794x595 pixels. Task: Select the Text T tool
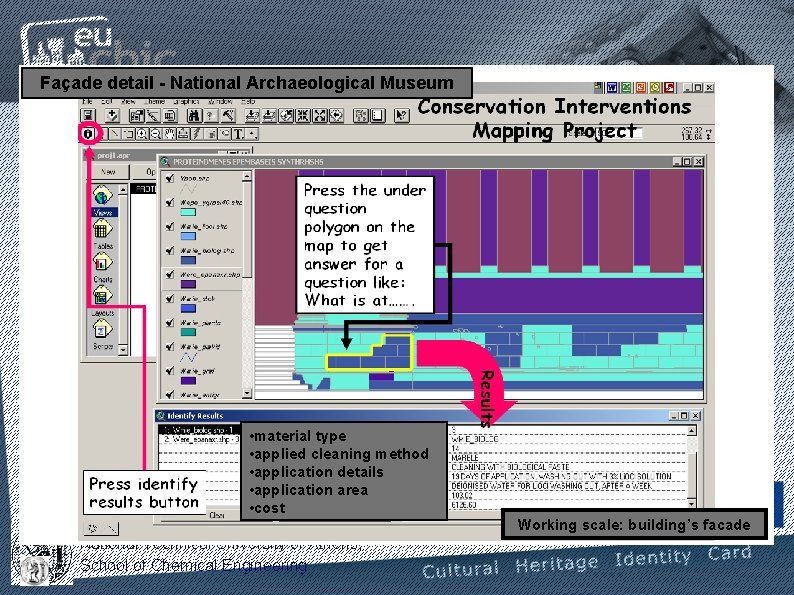(x=238, y=134)
